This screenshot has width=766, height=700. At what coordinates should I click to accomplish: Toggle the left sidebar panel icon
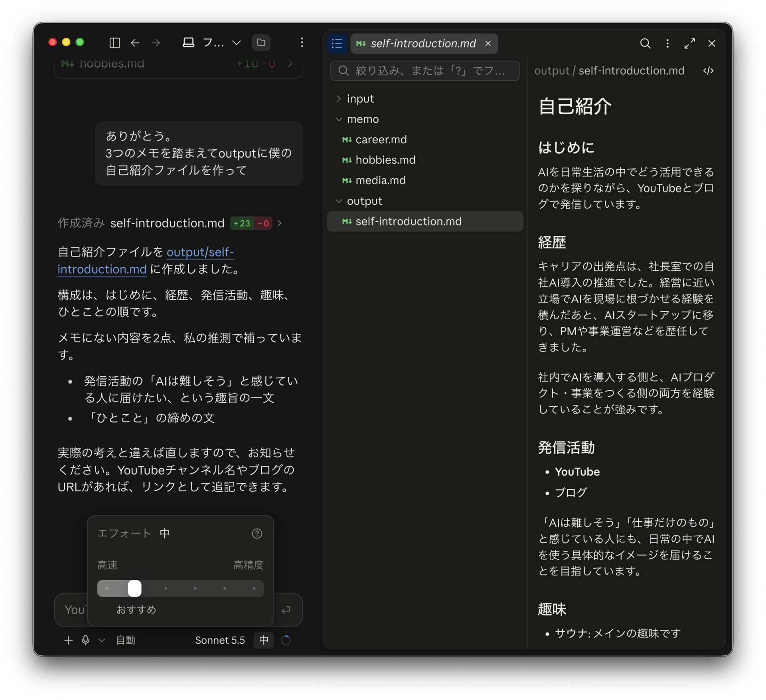pyautogui.click(x=115, y=43)
